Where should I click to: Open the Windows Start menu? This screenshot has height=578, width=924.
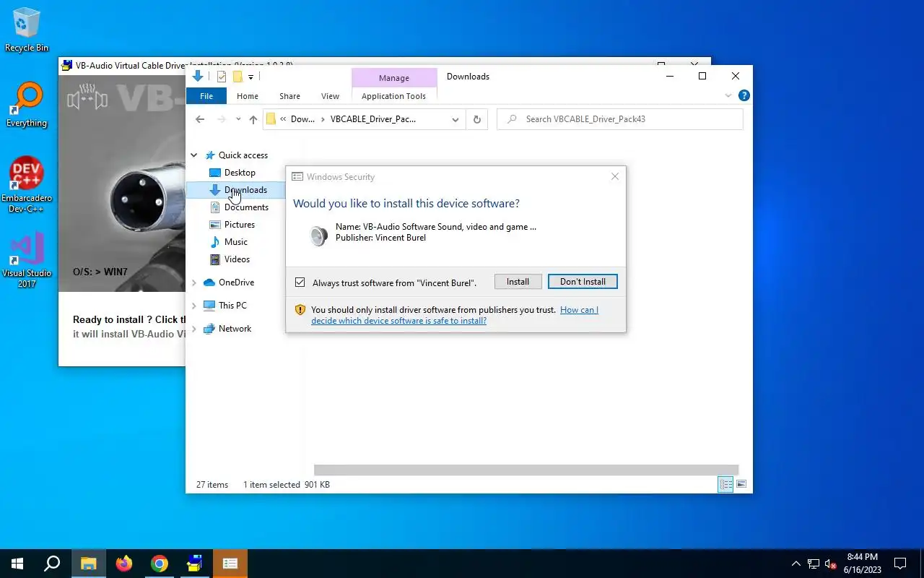[x=17, y=564]
